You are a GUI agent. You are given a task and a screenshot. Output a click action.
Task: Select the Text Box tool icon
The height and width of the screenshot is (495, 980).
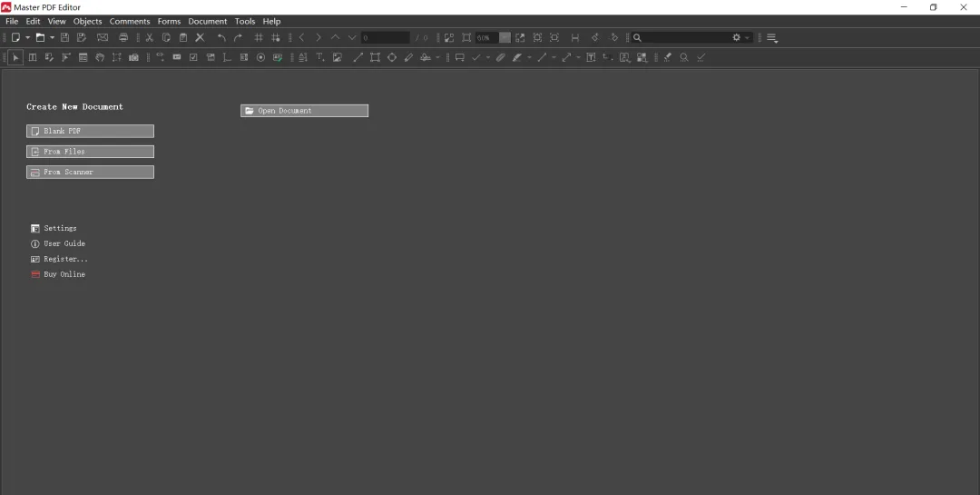coord(591,57)
